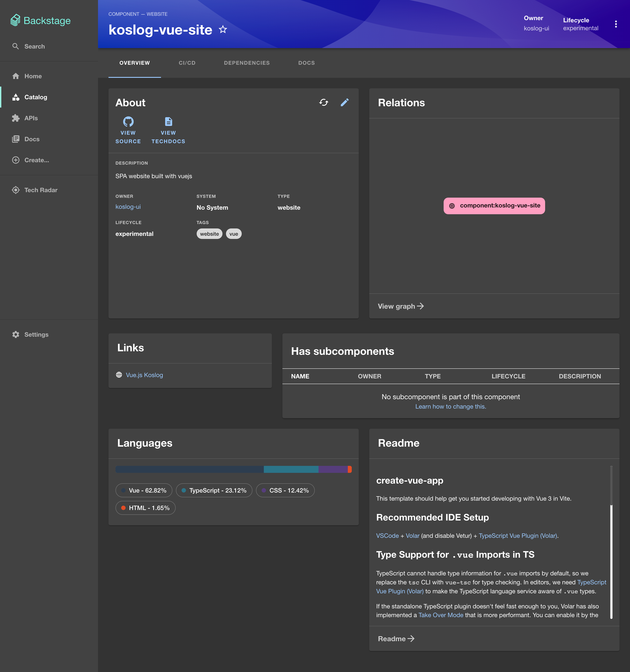Sort subcomponents by Name column
The image size is (630, 672).
300,376
